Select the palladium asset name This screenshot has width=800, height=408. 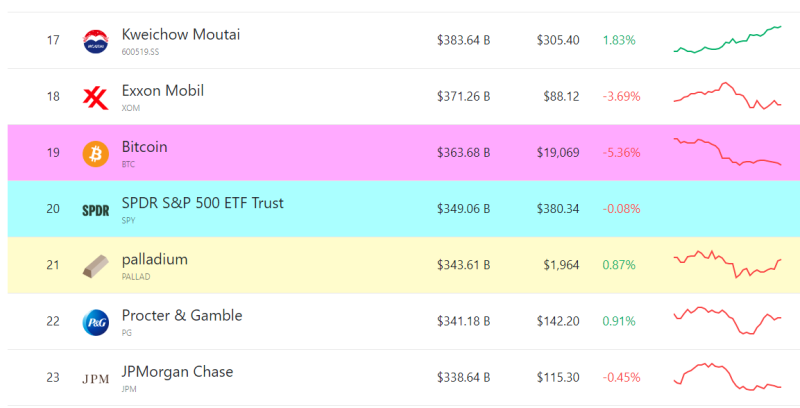pos(155,259)
